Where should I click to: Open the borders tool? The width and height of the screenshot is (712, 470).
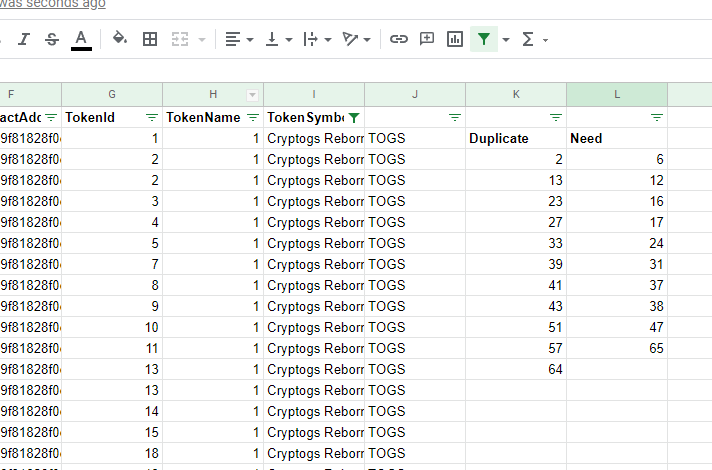[150, 40]
